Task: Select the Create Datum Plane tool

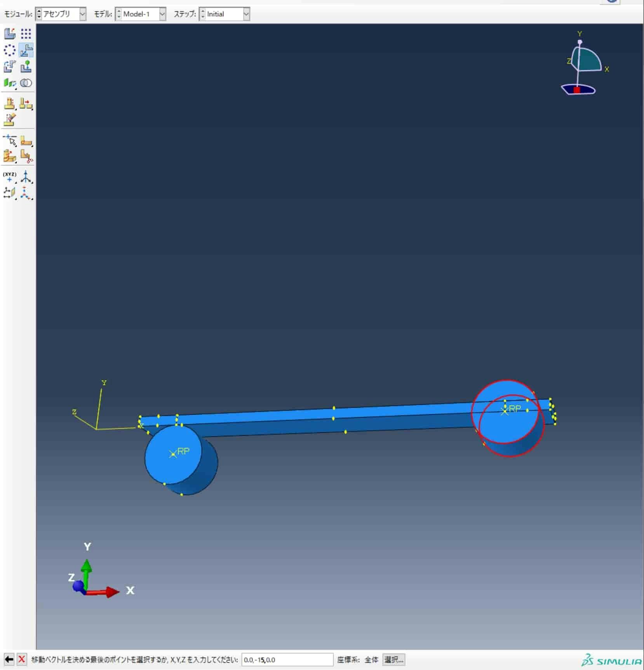Action: [10, 193]
